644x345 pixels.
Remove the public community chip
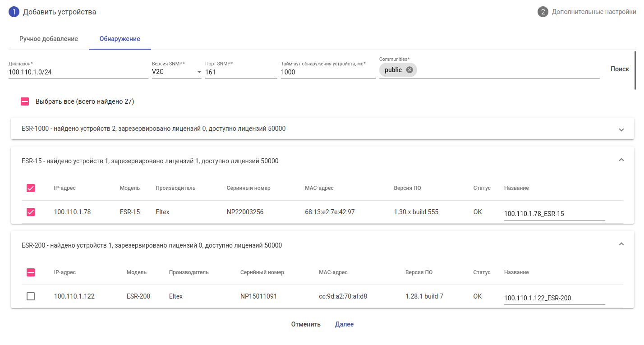[x=409, y=70]
